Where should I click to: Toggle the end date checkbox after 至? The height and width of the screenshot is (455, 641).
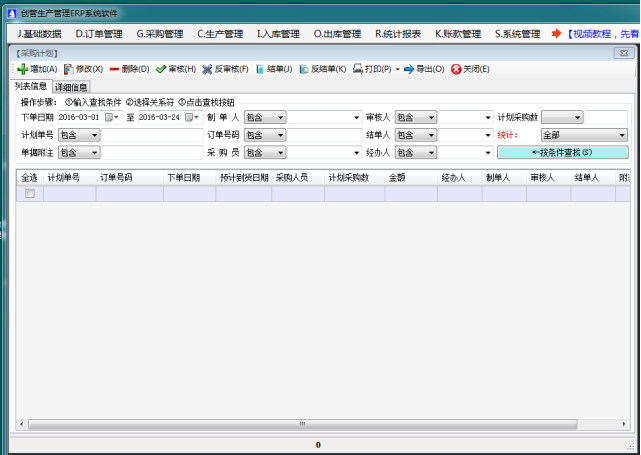click(x=189, y=117)
